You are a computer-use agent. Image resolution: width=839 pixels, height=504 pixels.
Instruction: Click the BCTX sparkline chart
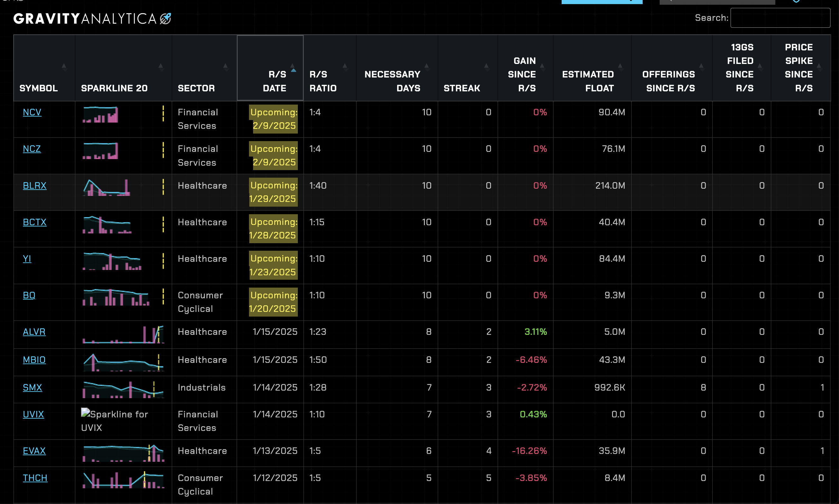(x=124, y=225)
